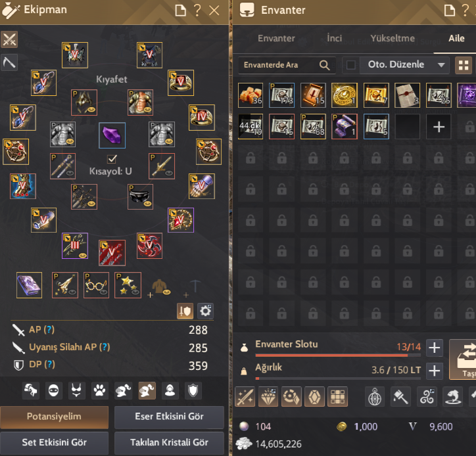Image resolution: width=476 pixels, height=456 pixels.
Task: Select the pickaxe life gear icon
Action: [x=9, y=62]
